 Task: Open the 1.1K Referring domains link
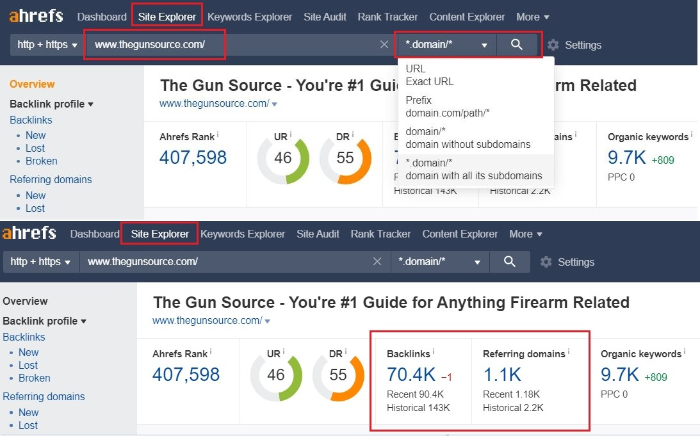[501, 375]
